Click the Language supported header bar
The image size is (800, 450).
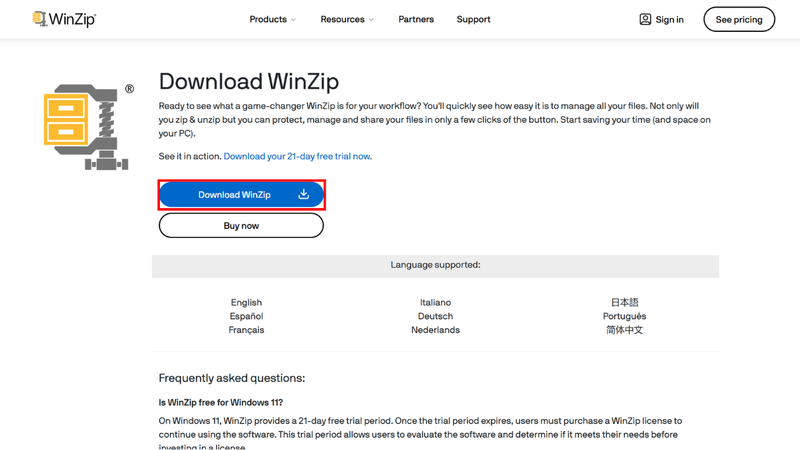[x=435, y=266]
